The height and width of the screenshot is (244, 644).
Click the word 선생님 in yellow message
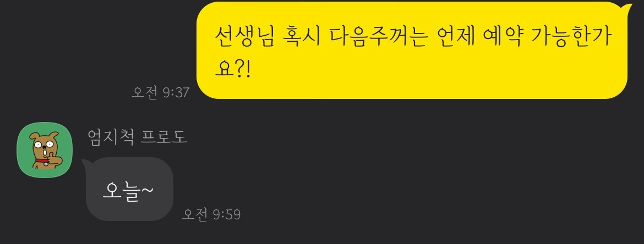pos(244,37)
